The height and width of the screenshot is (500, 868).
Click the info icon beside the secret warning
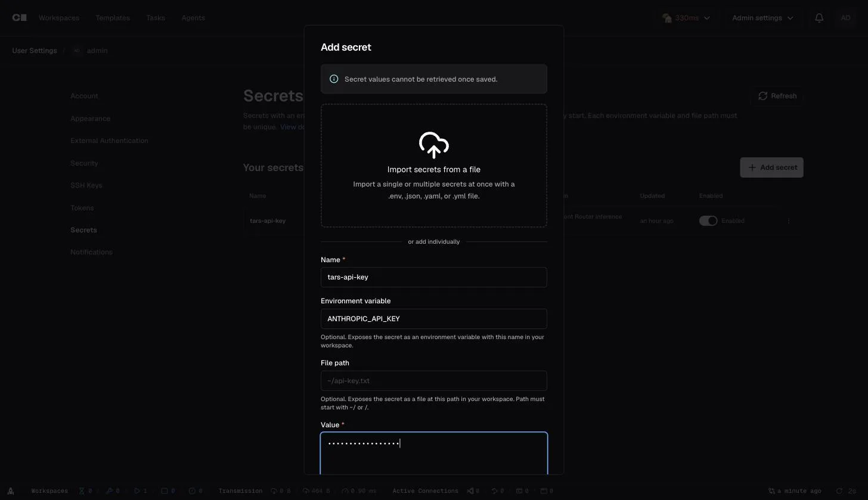coord(334,79)
